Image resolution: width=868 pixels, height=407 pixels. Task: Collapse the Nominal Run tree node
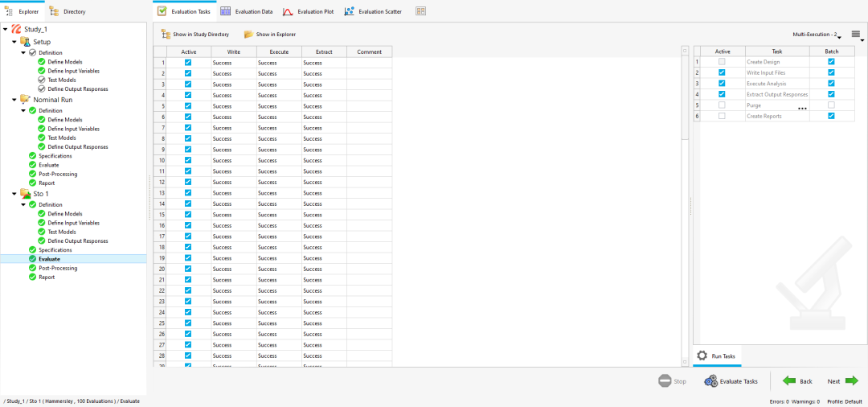pos(14,100)
